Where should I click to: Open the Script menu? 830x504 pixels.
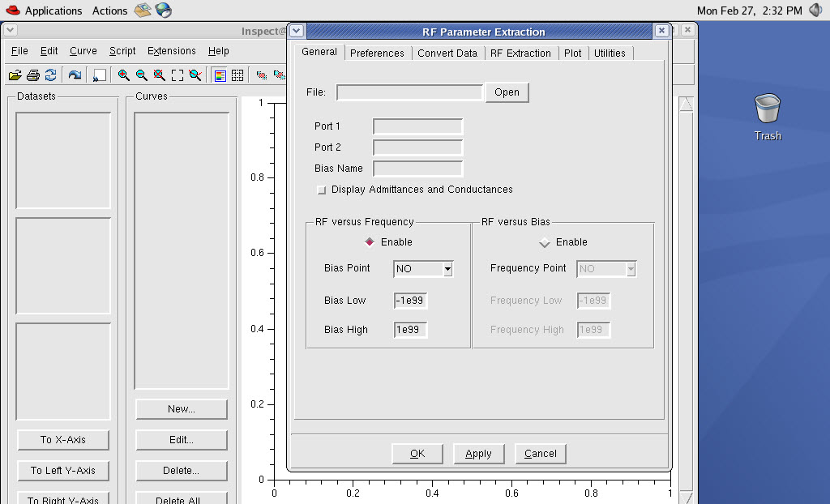(x=122, y=51)
